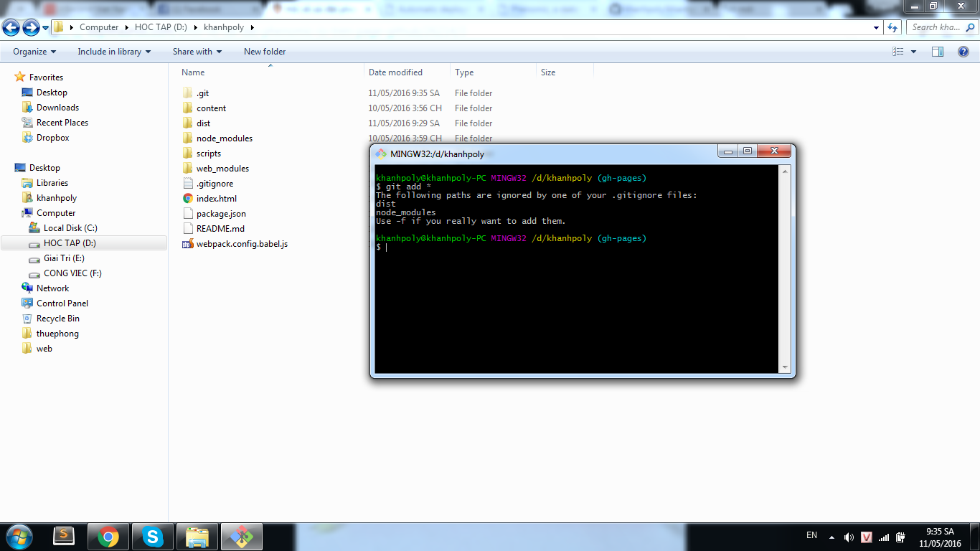Open the Include in library dropdown

(x=114, y=52)
